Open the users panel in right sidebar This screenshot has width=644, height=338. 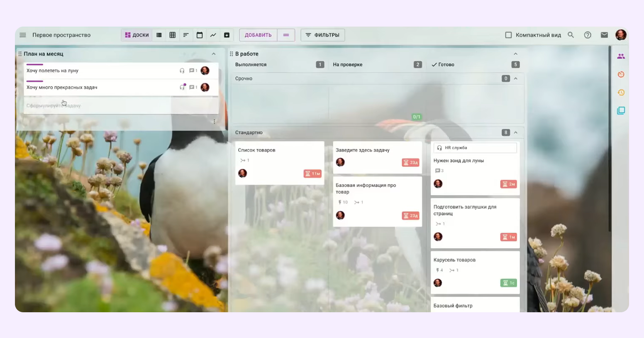(621, 56)
